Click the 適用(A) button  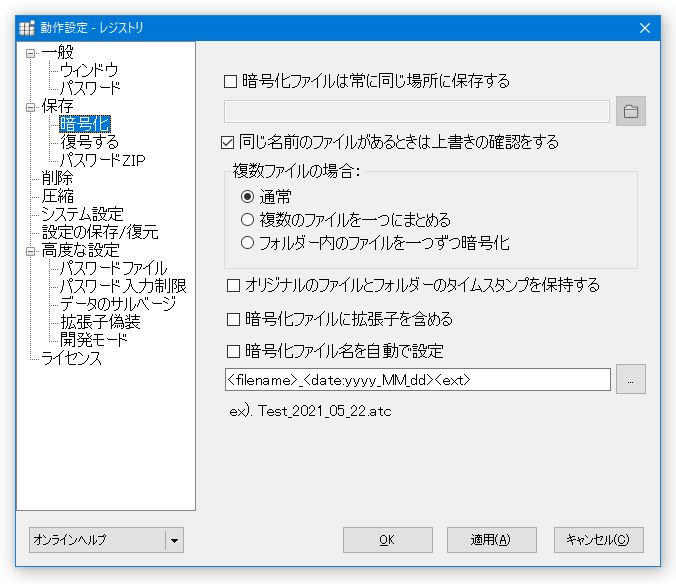[x=491, y=540]
